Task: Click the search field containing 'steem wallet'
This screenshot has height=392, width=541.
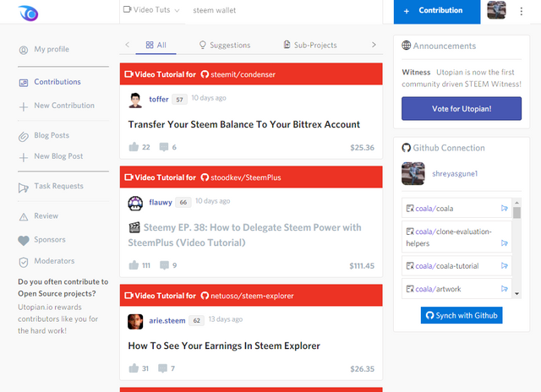Action: 284,10
